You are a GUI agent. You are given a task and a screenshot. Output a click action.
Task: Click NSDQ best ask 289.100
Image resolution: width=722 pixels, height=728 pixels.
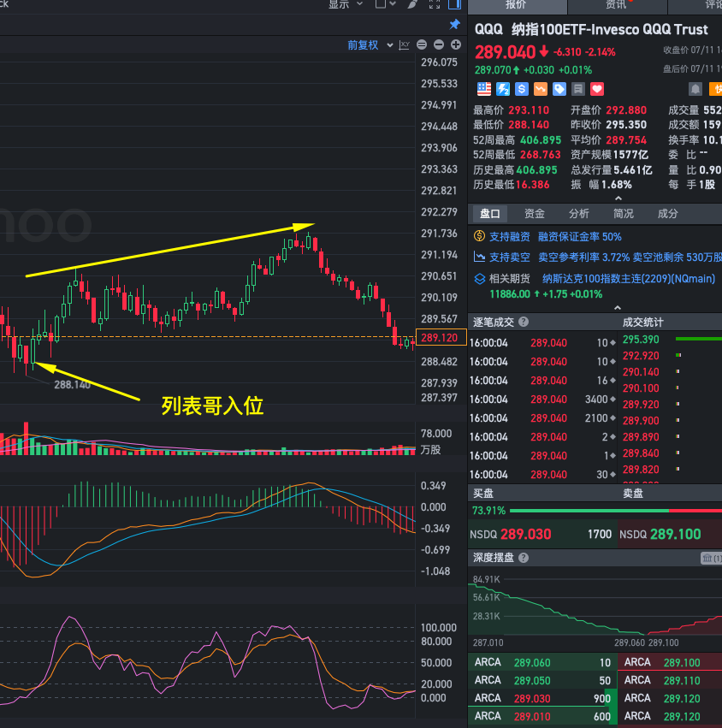[x=670, y=534]
